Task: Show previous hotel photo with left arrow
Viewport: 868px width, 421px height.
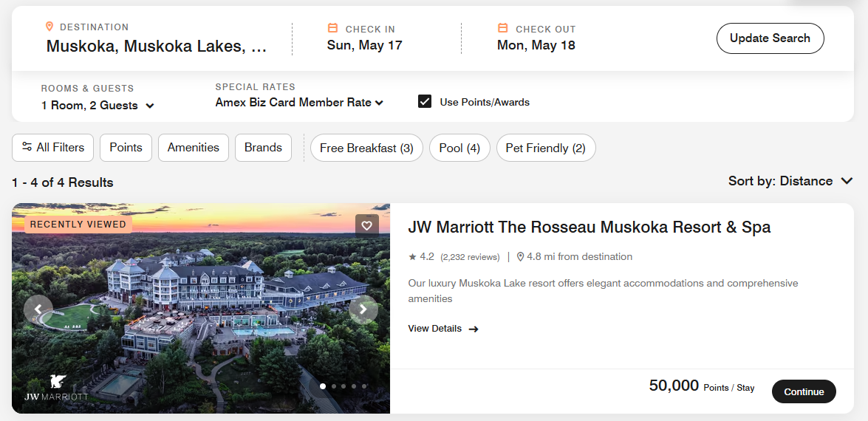Action: coord(38,309)
